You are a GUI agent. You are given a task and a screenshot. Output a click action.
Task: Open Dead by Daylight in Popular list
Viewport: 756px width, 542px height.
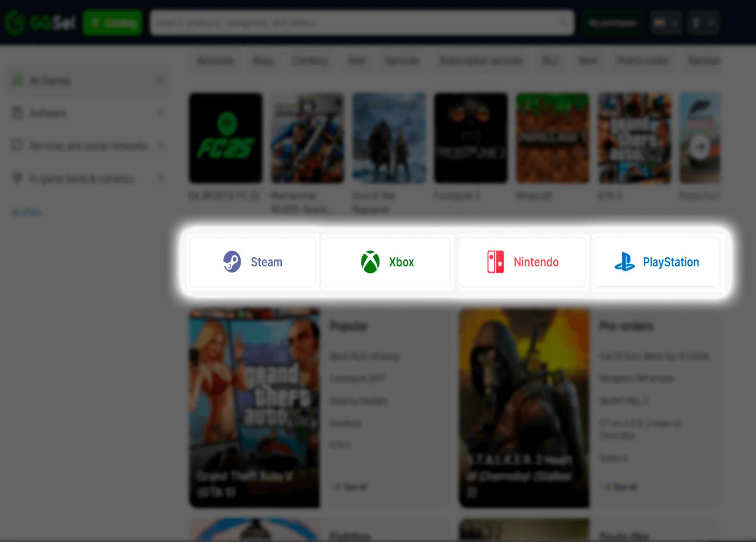tap(359, 400)
